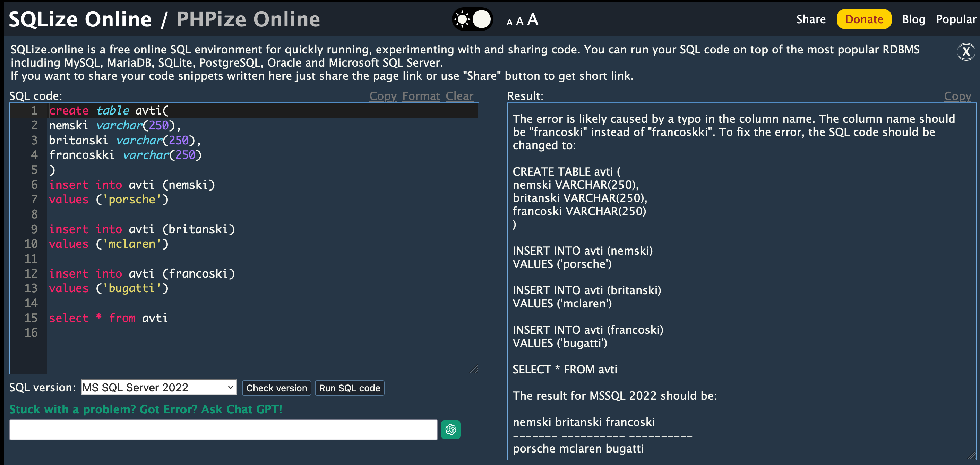Click line 1 'create table avti(' in editor
Image resolution: width=980 pixels, height=465 pixels.
(109, 110)
